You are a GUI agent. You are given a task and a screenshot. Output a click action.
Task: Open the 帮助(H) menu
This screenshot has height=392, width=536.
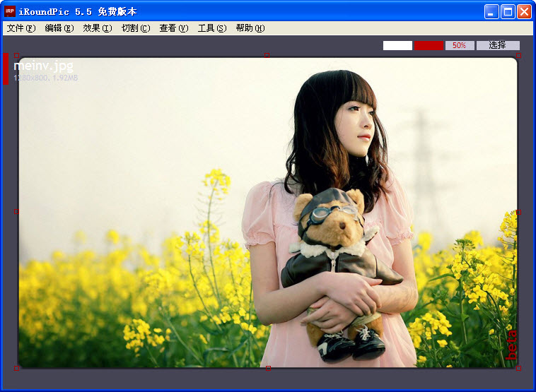250,28
